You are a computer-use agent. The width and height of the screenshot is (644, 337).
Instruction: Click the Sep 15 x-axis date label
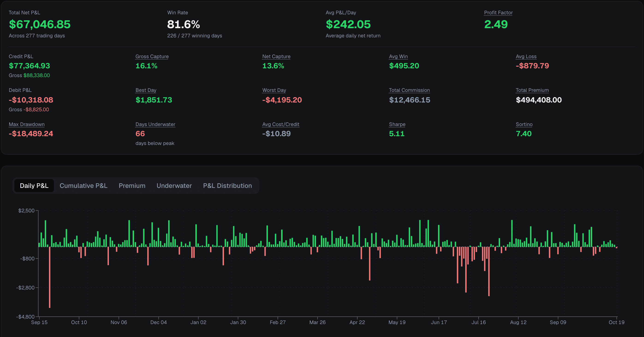[x=39, y=322]
